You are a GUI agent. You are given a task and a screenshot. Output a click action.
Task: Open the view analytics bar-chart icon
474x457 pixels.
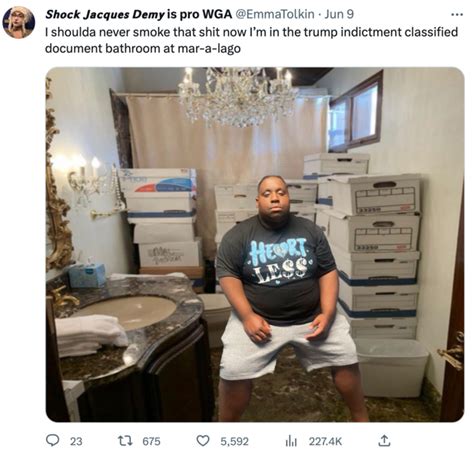(x=291, y=441)
